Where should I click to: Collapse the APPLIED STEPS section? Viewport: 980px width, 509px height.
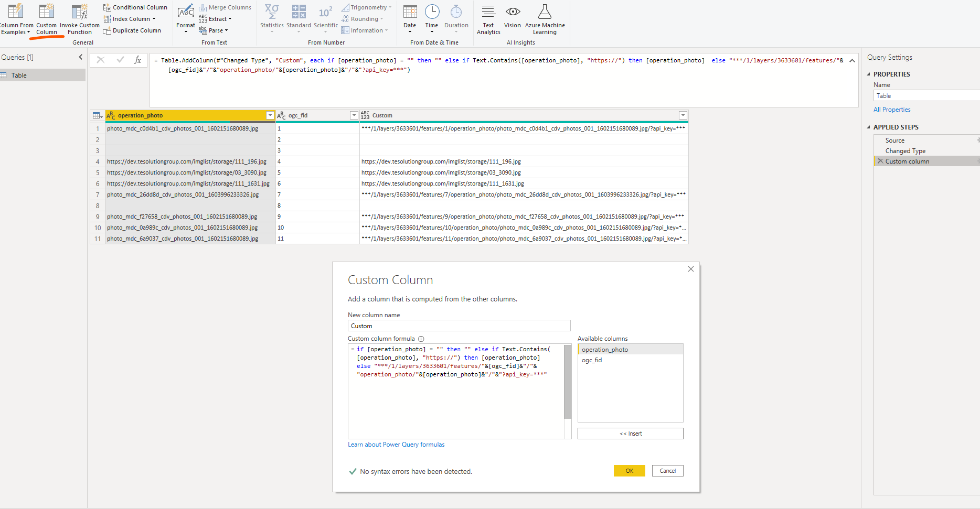tap(868, 127)
